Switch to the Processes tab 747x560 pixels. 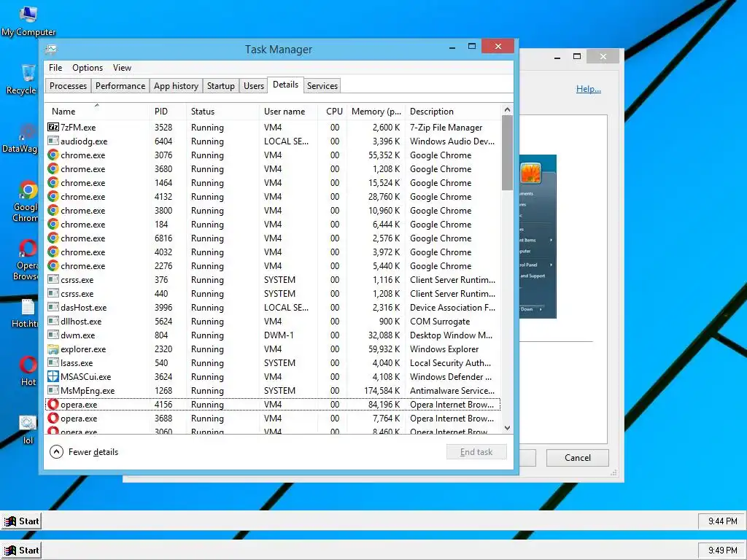[68, 86]
